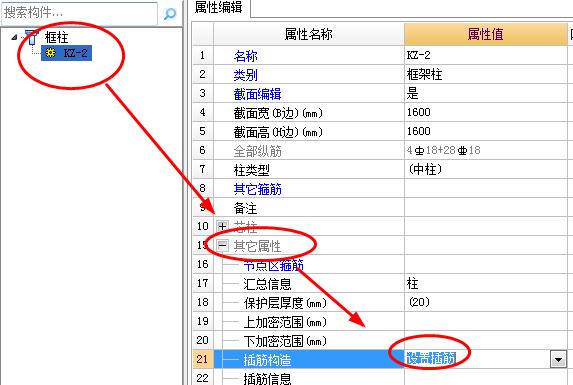This screenshot has height=385, width=573.
Task: Collapse the 框柱 tree node arrow
Action: tap(14, 37)
